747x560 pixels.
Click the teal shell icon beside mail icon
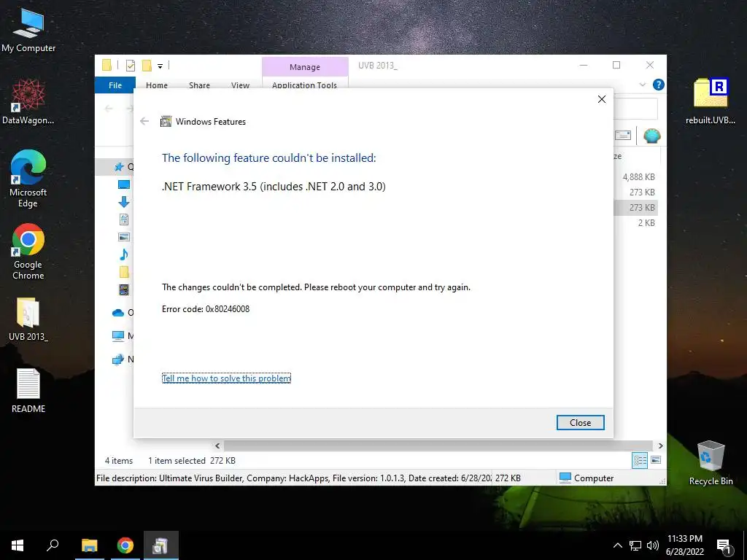651,136
